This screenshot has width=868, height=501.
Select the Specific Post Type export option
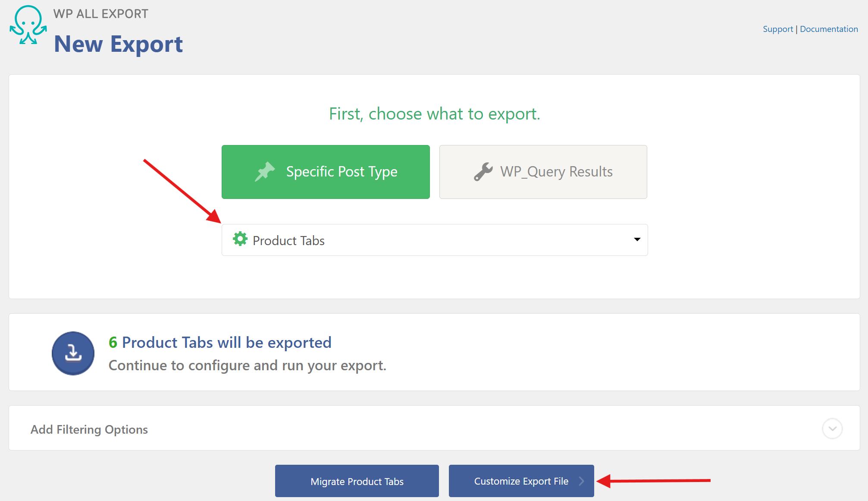[x=326, y=172]
